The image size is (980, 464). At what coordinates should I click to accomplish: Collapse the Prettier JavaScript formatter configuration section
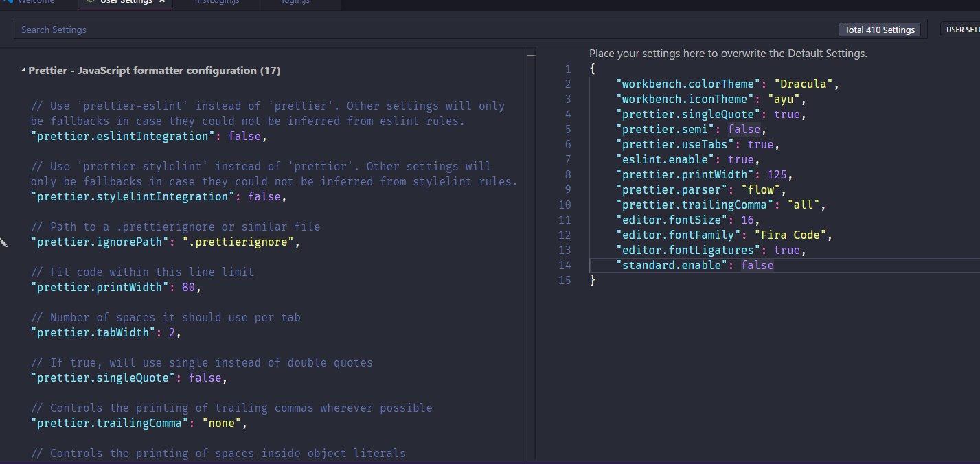click(x=23, y=71)
